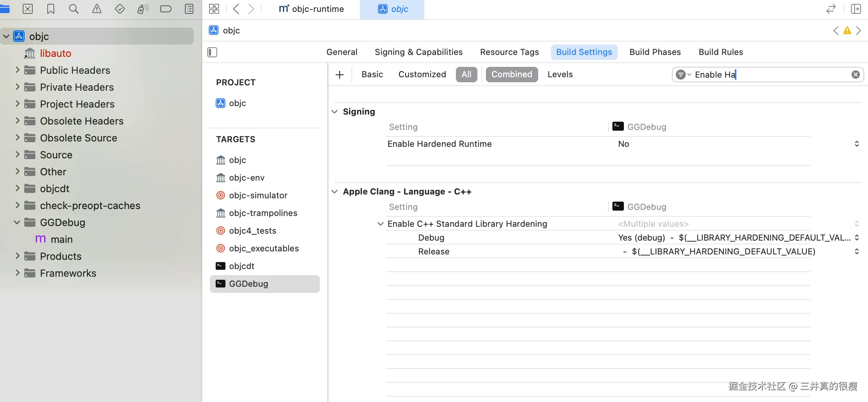Clear the build settings search field
The height and width of the screenshot is (402, 868).
coord(855,75)
